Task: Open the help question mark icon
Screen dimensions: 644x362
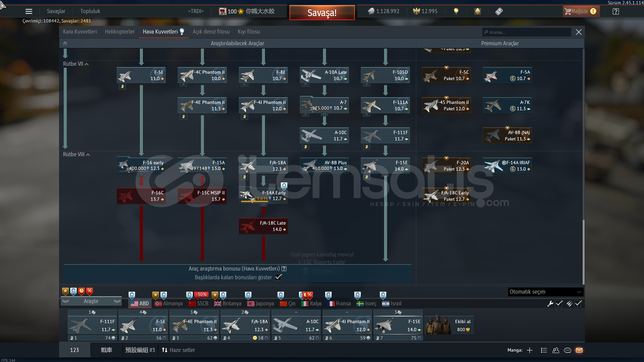Action: tap(615, 11)
